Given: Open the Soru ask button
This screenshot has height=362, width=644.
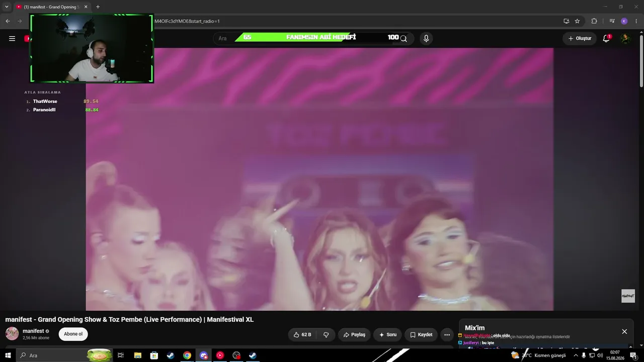Looking at the screenshot, I should [387, 334].
